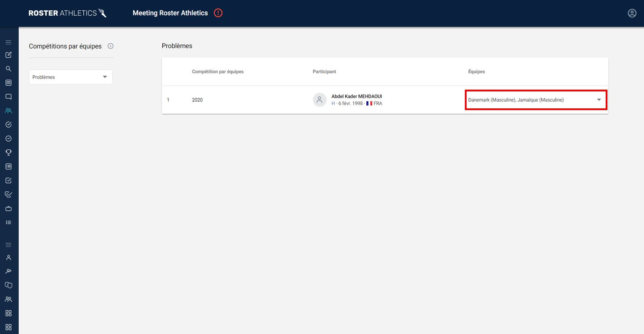Click the red alert icon beside the meeting title
The image size is (644, 334).
tap(218, 13)
